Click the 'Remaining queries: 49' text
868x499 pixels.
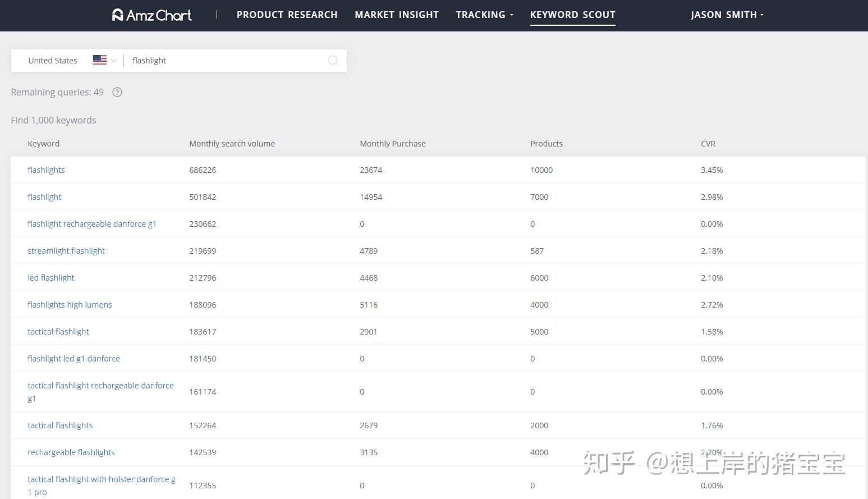click(57, 92)
